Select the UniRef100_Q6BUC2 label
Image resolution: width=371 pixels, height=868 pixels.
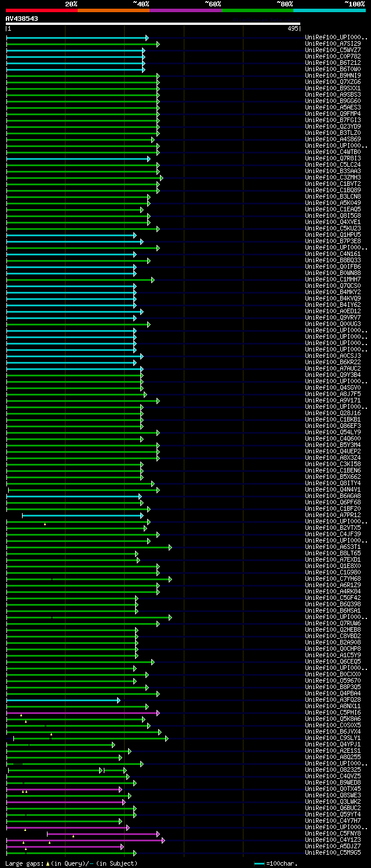[x=333, y=808]
